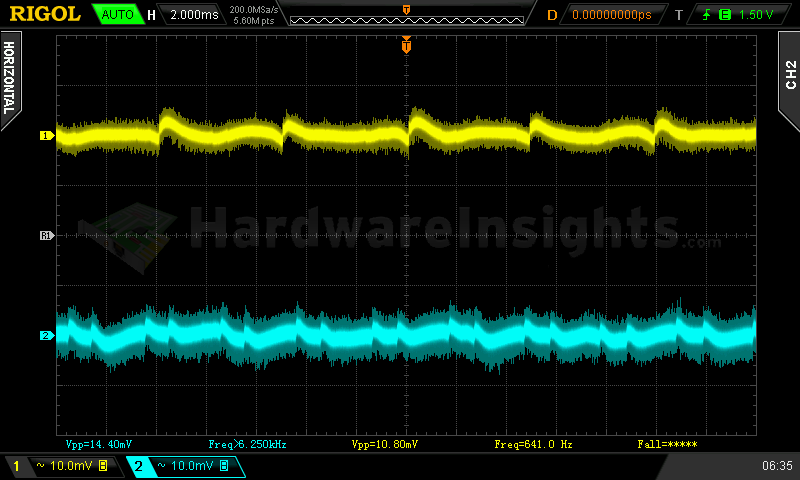Select the 2.000ms horizontal timebase value

click(x=194, y=15)
